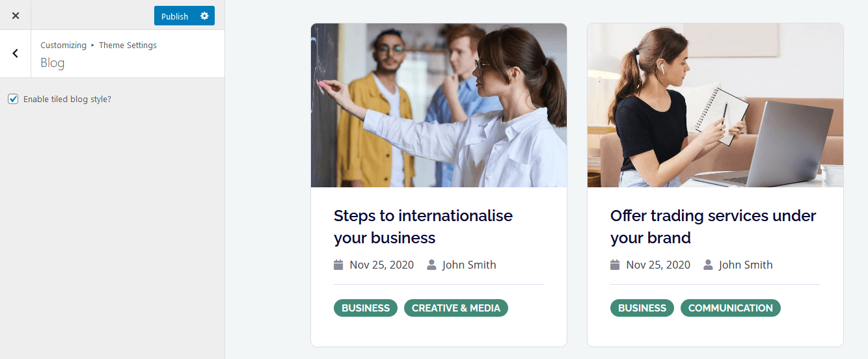Image resolution: width=868 pixels, height=359 pixels.
Task: Click the chalkboard team post thumbnail
Action: click(439, 105)
